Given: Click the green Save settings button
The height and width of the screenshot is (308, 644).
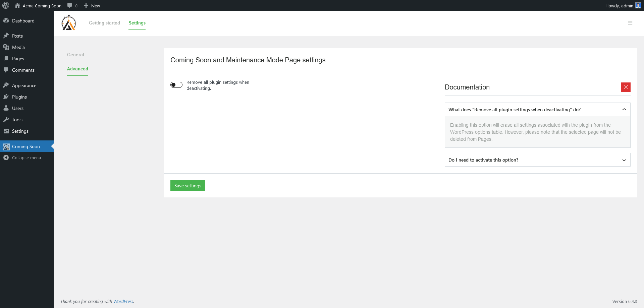Looking at the screenshot, I should point(188,186).
